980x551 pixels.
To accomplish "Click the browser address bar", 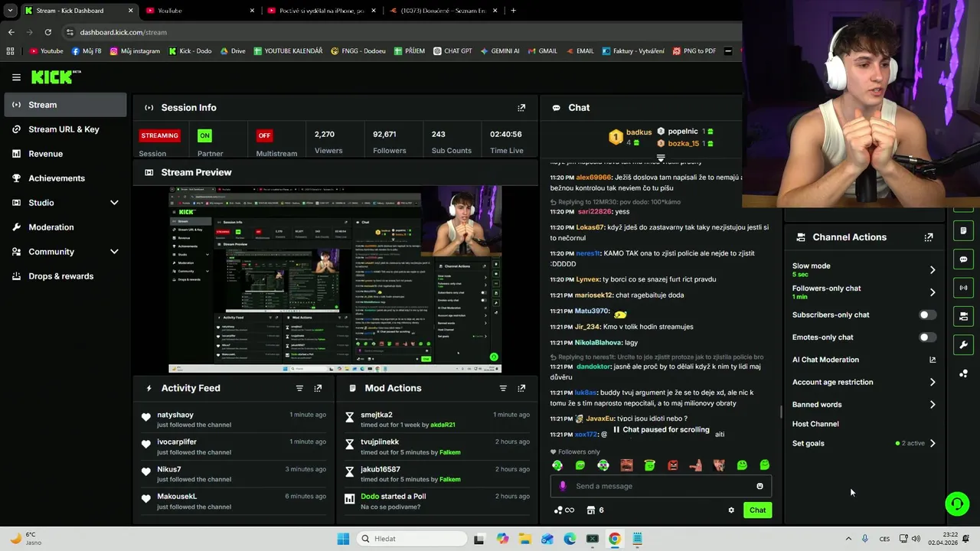I will click(398, 32).
